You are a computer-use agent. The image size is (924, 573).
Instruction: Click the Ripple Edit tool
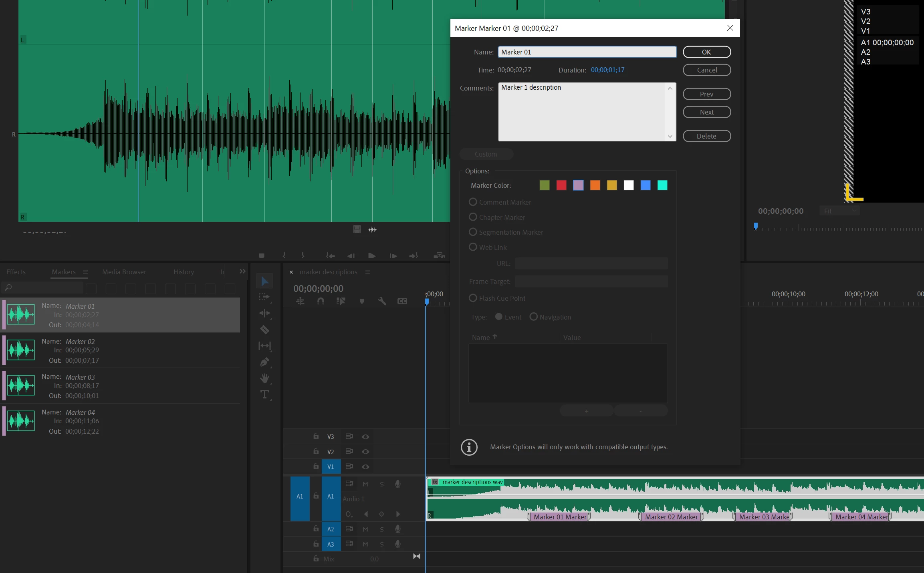[264, 313]
